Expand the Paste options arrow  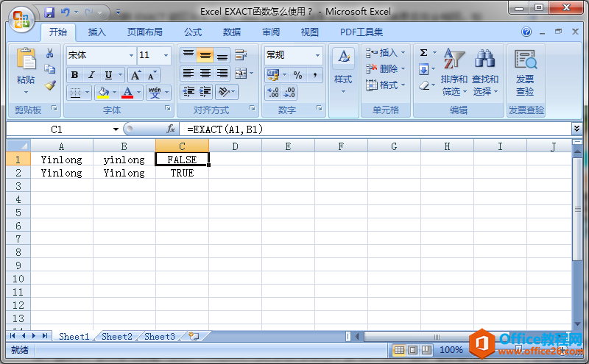click(x=26, y=92)
